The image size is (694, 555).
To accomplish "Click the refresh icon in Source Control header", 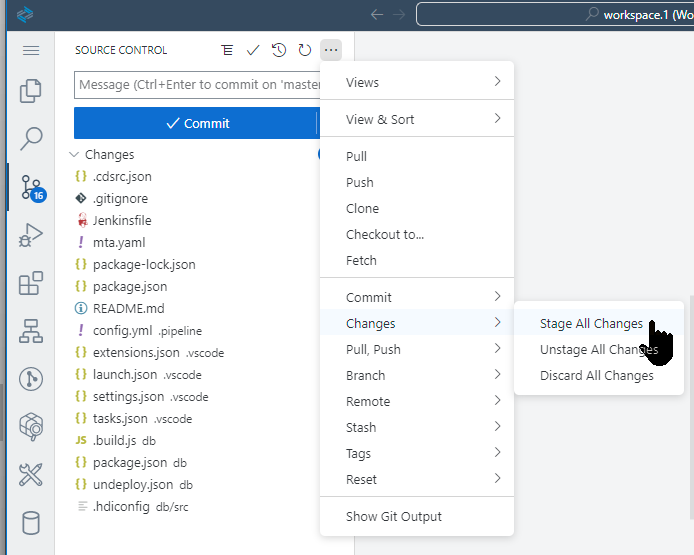I will tap(305, 50).
